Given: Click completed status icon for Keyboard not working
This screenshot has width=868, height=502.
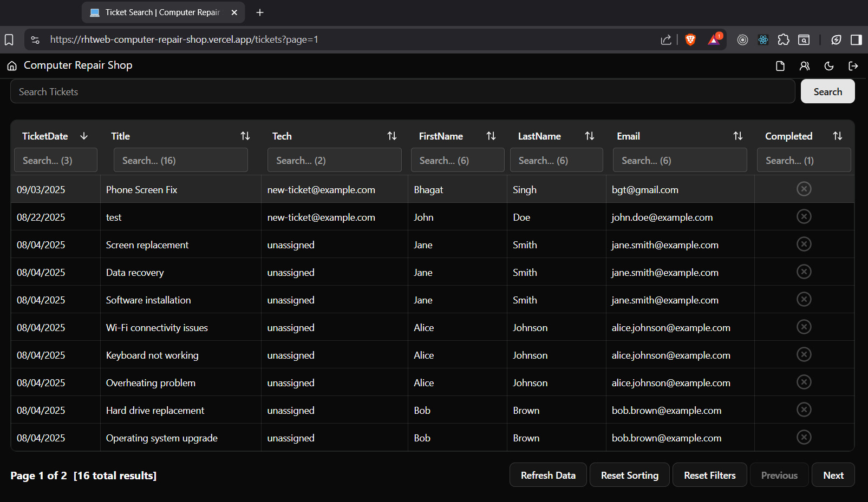Looking at the screenshot, I should tap(804, 354).
